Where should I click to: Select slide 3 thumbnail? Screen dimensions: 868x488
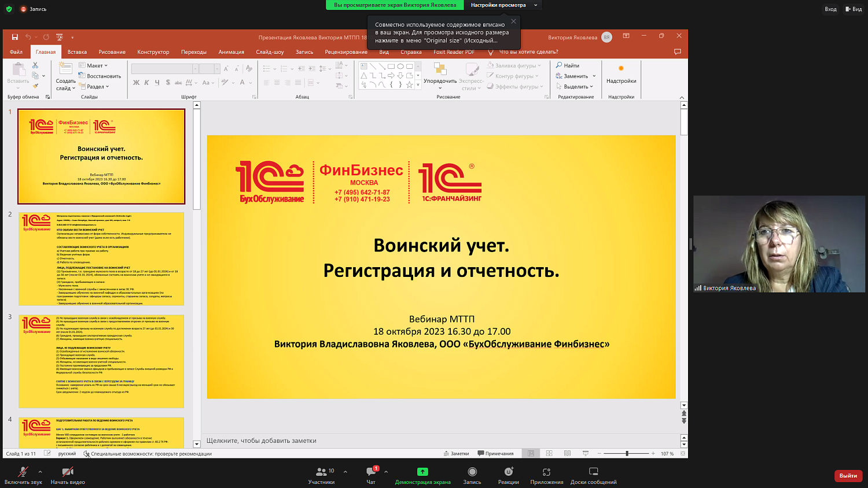coord(101,361)
